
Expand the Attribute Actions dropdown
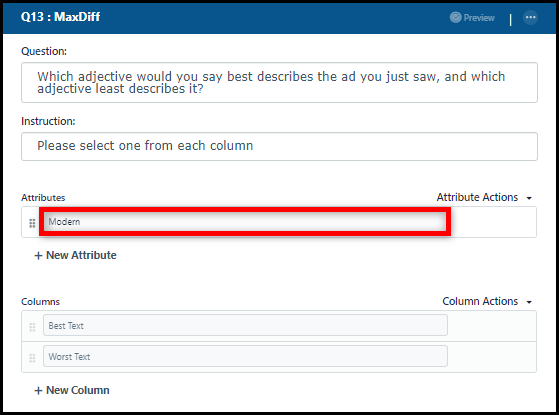pos(484,197)
